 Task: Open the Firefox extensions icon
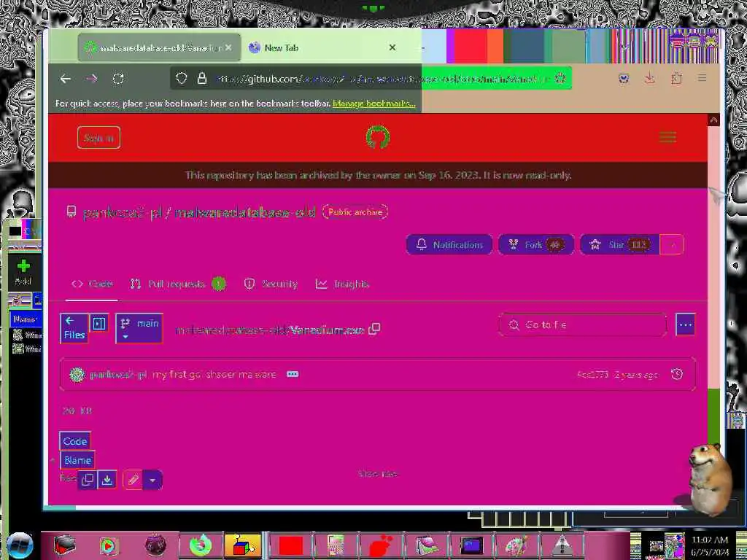pyautogui.click(x=676, y=78)
